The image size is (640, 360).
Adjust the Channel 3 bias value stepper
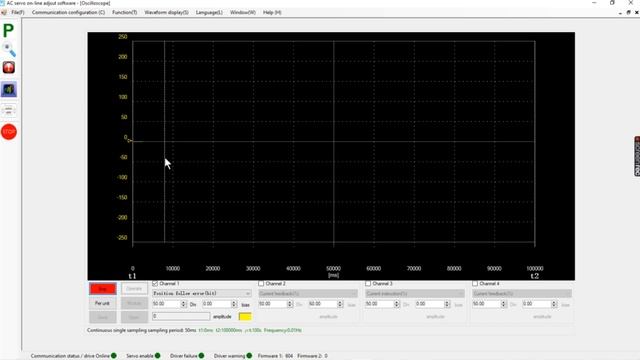447,304
